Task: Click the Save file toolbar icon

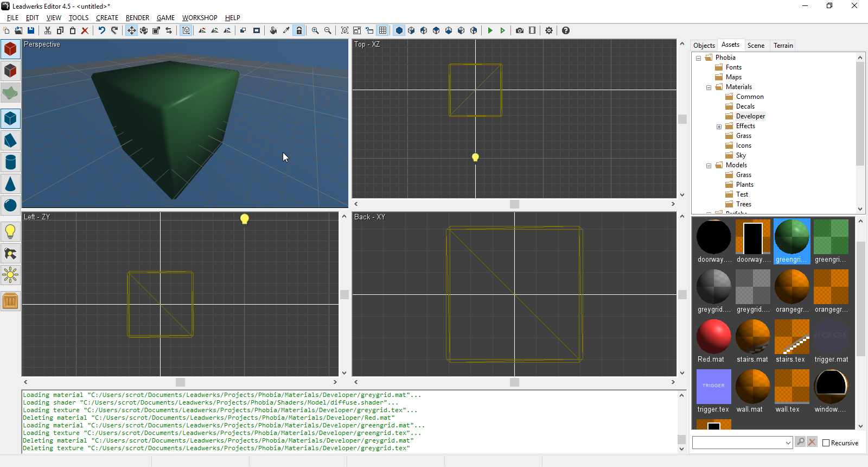Action: (x=31, y=30)
